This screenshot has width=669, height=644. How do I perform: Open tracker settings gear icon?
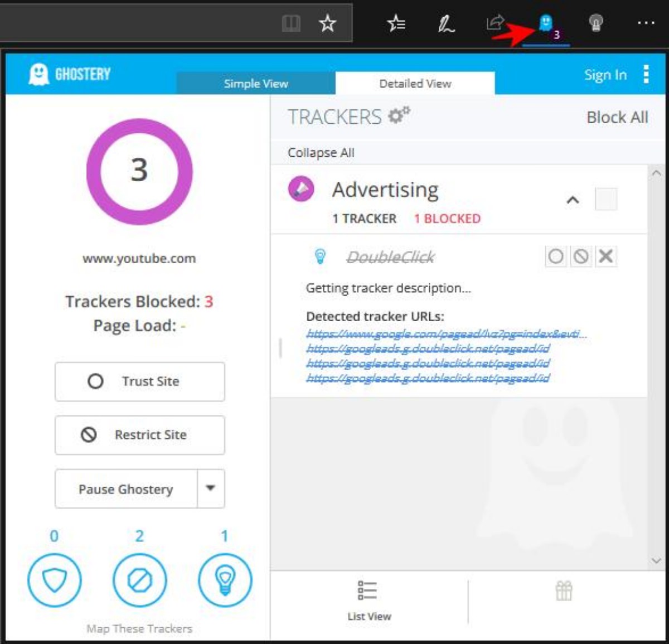click(x=399, y=115)
